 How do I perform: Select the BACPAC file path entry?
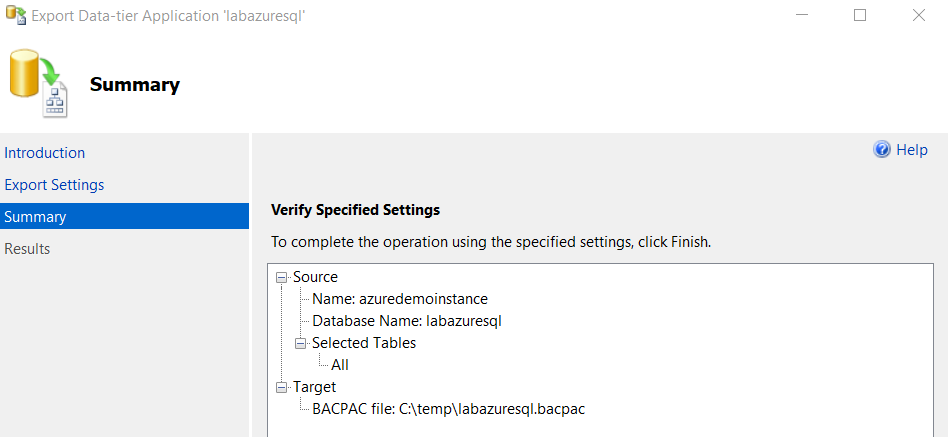click(454, 409)
